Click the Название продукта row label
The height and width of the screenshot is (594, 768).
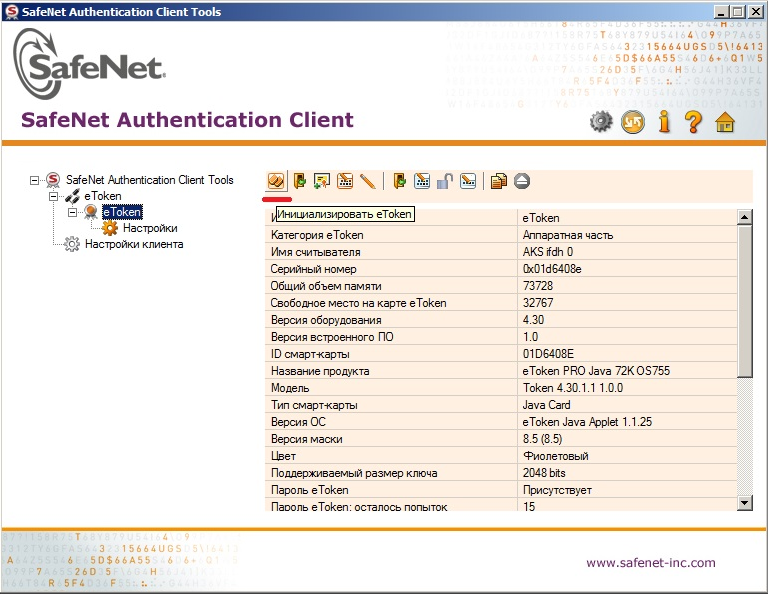coord(320,371)
